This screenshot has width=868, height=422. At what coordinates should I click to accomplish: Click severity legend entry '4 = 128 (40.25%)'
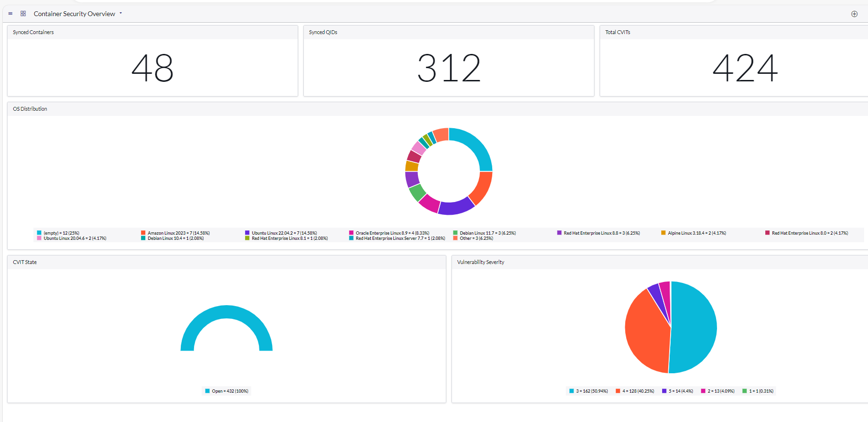(635, 391)
